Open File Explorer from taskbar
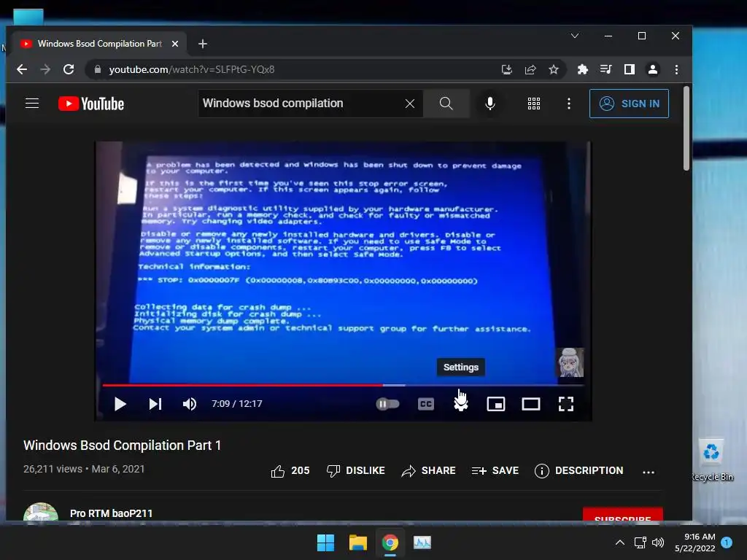747x560 pixels. click(357, 542)
